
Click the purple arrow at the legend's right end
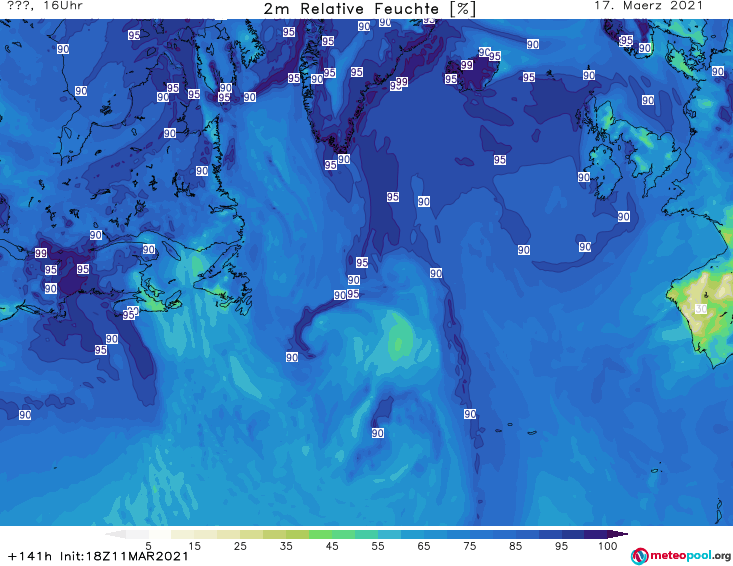[x=618, y=534]
